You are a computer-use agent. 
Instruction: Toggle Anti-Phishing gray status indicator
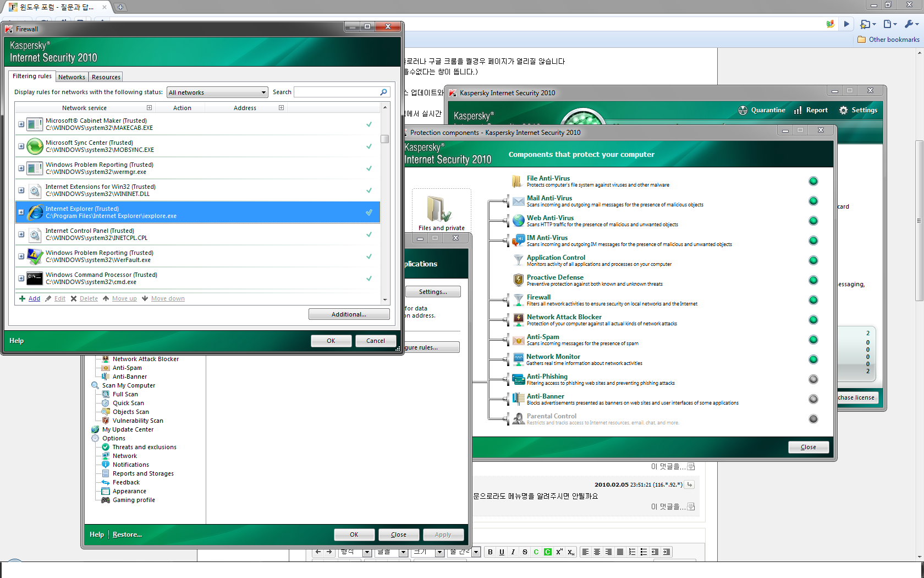(813, 379)
